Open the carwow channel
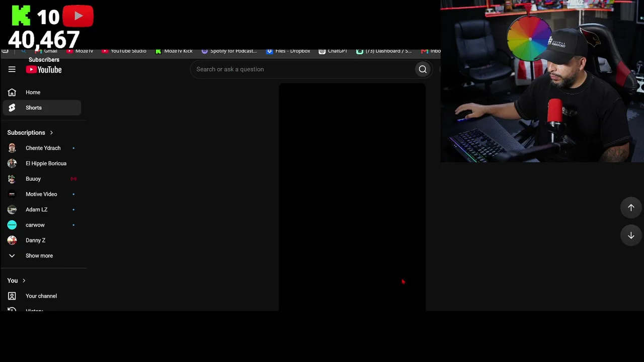This screenshot has height=362, width=644. click(x=42, y=225)
